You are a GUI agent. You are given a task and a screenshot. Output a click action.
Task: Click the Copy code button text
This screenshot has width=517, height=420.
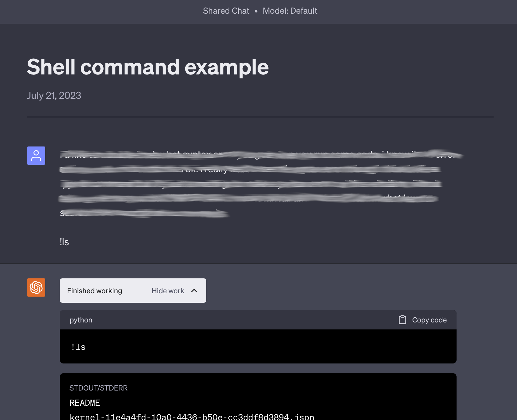pyautogui.click(x=429, y=320)
